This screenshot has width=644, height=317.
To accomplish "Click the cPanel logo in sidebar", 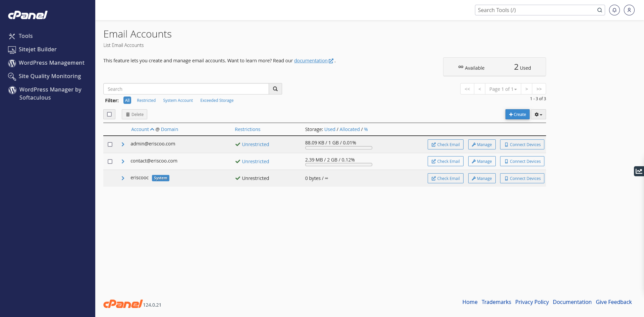I will 28,15.
